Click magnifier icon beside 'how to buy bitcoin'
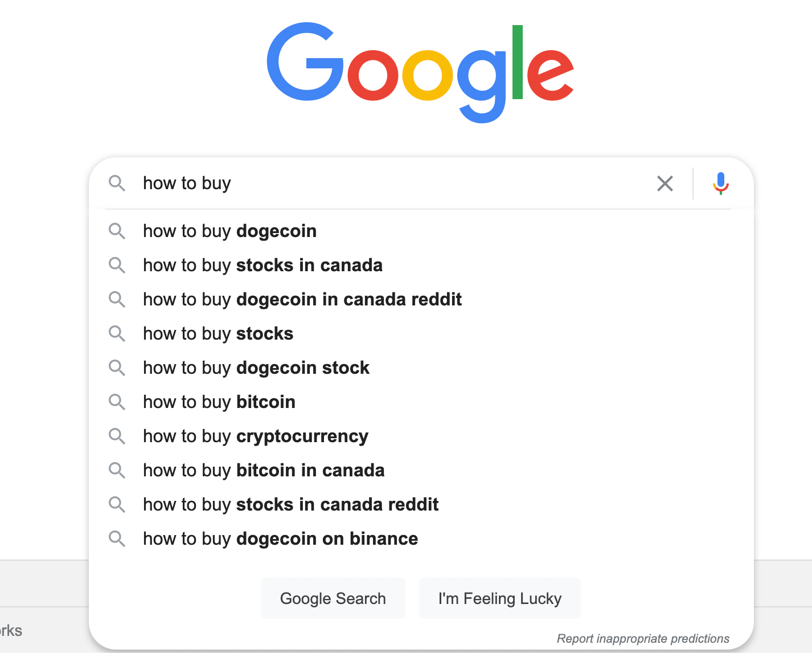812x653 pixels. pos(117,402)
